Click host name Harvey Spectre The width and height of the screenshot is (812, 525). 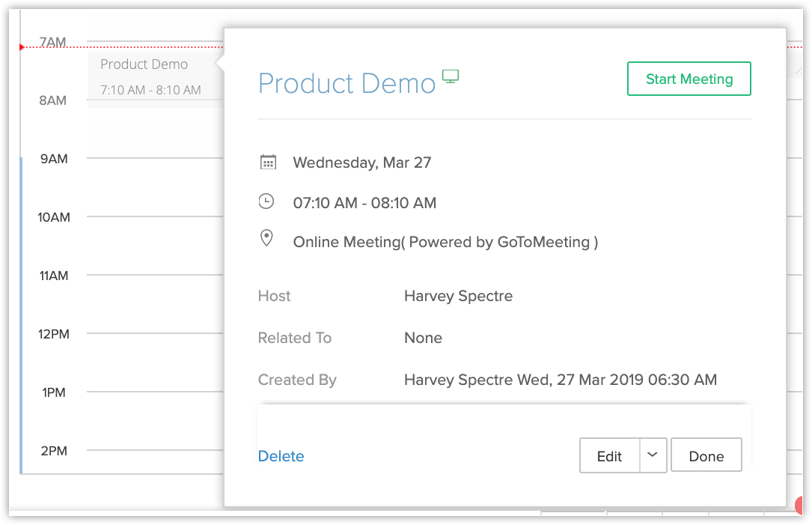click(x=458, y=296)
